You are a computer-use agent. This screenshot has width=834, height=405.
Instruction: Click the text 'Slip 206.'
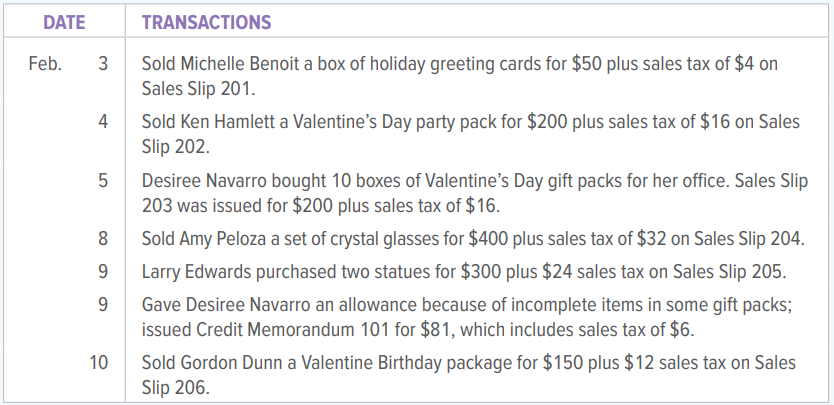tap(176, 388)
